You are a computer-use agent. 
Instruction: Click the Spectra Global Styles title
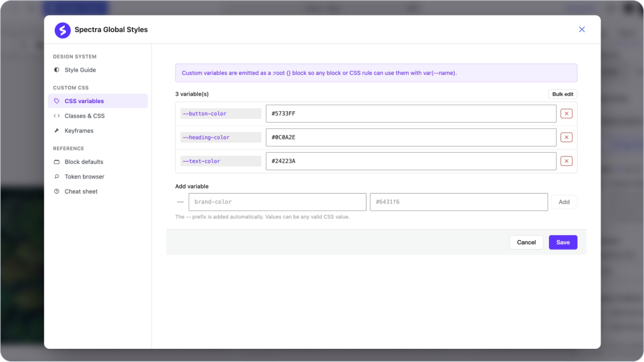(x=111, y=30)
